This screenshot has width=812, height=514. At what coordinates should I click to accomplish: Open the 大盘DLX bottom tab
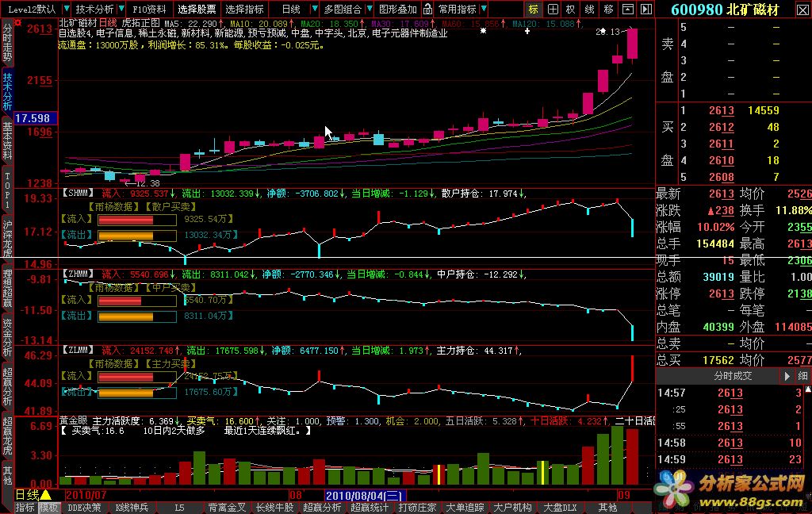(x=561, y=508)
